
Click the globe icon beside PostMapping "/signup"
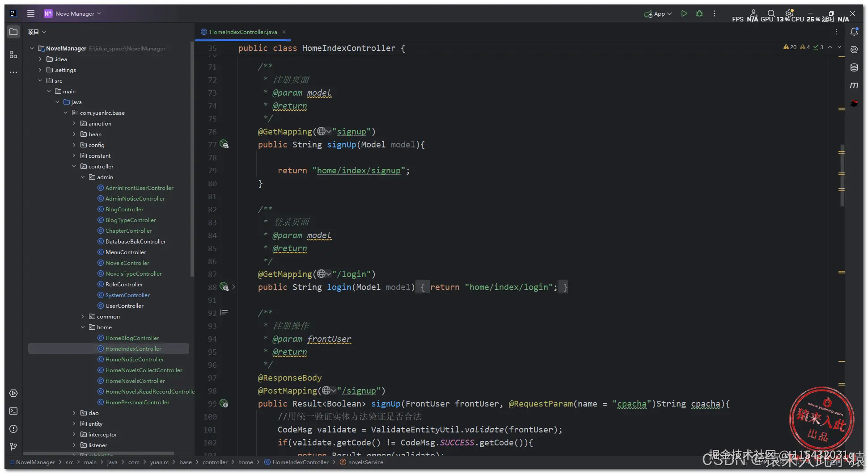[326, 390]
